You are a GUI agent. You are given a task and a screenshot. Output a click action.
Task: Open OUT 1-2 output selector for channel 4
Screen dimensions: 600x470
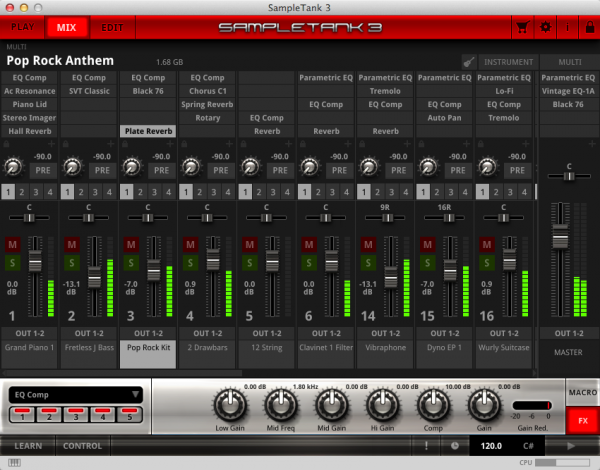[206, 333]
